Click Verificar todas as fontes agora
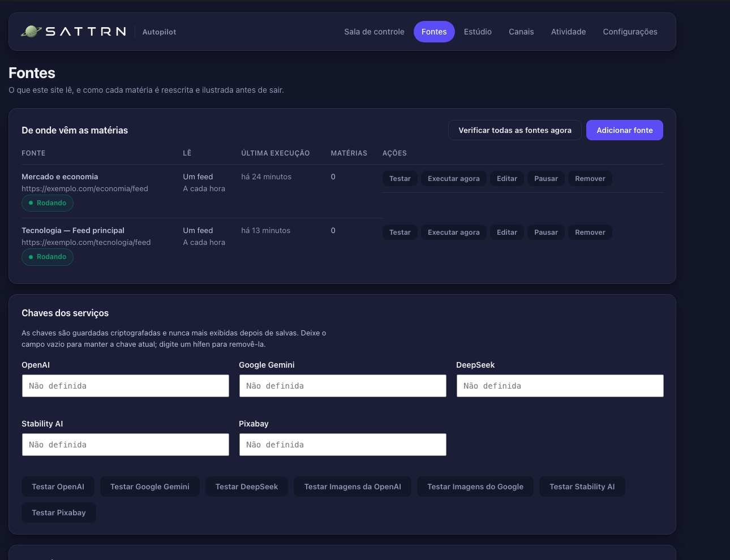This screenshot has width=730, height=560. tap(515, 130)
